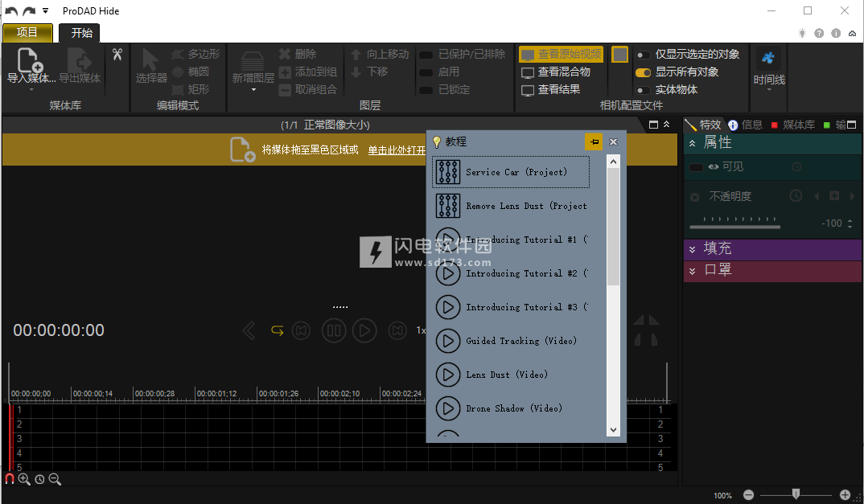Jump to previous frame in preview
864x504 pixels.
(x=301, y=330)
